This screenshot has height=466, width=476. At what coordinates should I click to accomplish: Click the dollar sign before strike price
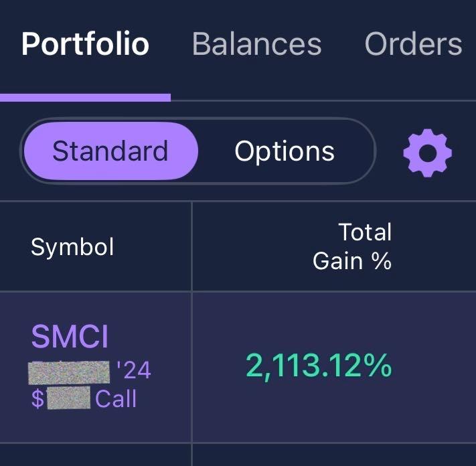tap(37, 399)
